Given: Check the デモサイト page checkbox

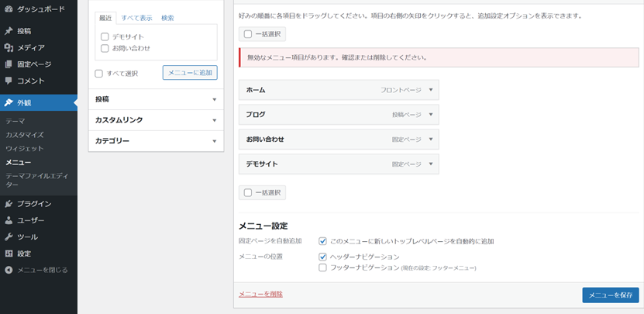Looking at the screenshot, I should point(105,36).
